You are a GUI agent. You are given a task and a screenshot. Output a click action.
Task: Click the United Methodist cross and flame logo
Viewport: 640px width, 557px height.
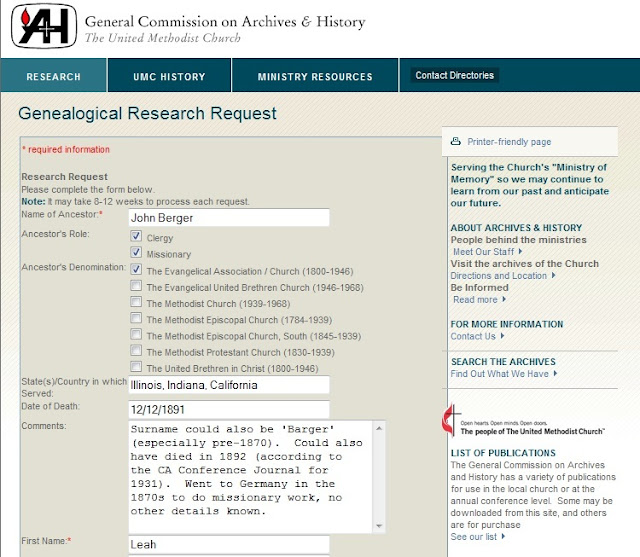tap(451, 419)
